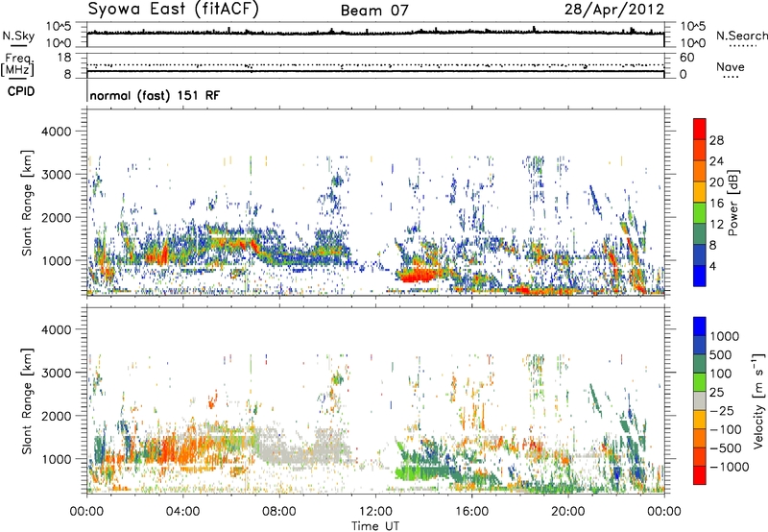The width and height of the screenshot is (768, 532).
Task: Click the sky noise trace in top panel
Action: point(375,33)
